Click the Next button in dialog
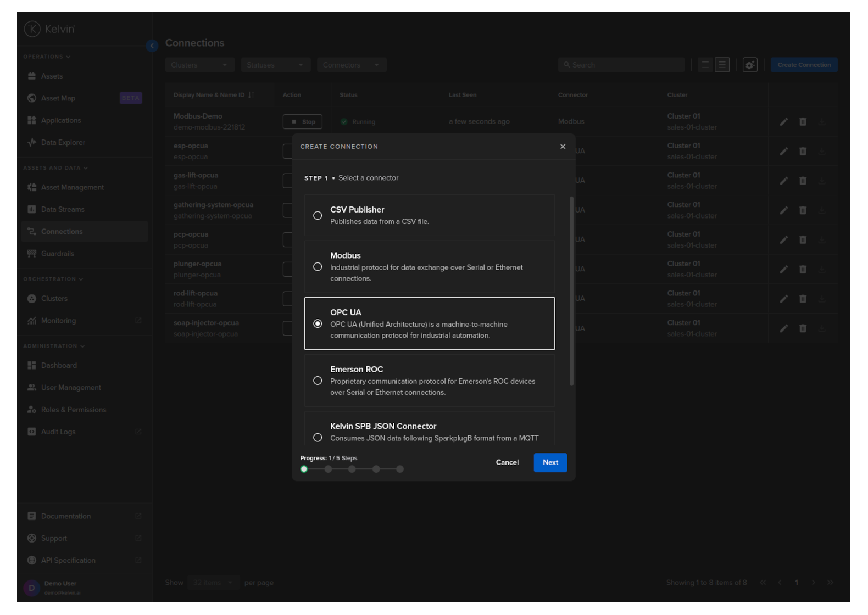The image size is (868, 615). coord(550,462)
